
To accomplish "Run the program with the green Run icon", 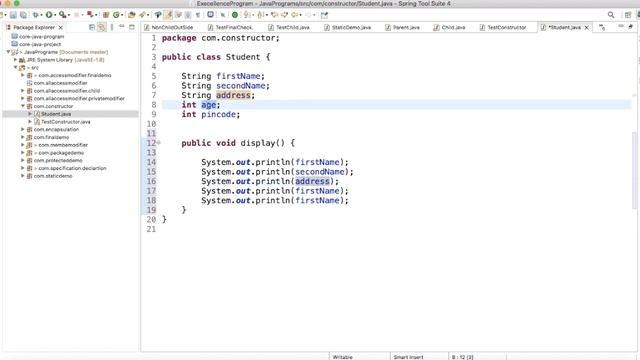I will 49,15.
